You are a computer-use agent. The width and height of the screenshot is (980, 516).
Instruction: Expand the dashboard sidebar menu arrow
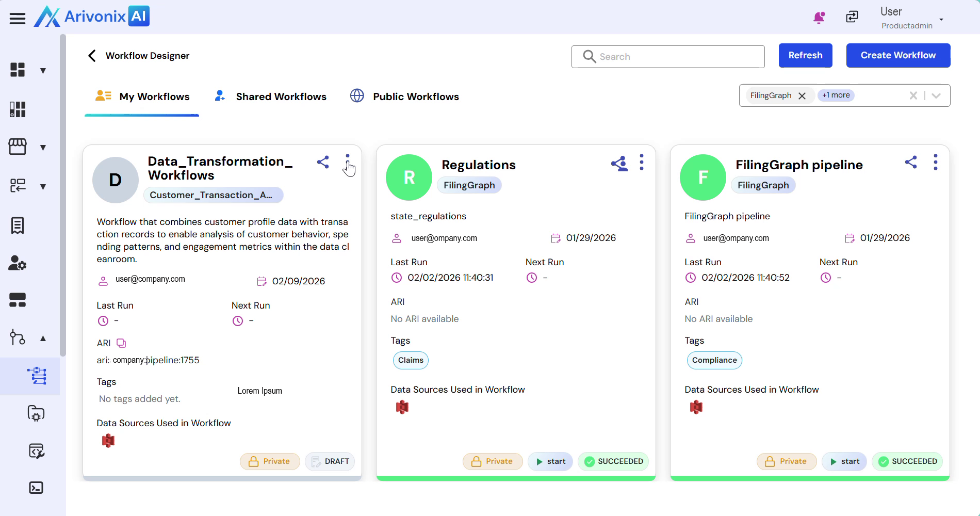[43, 71]
